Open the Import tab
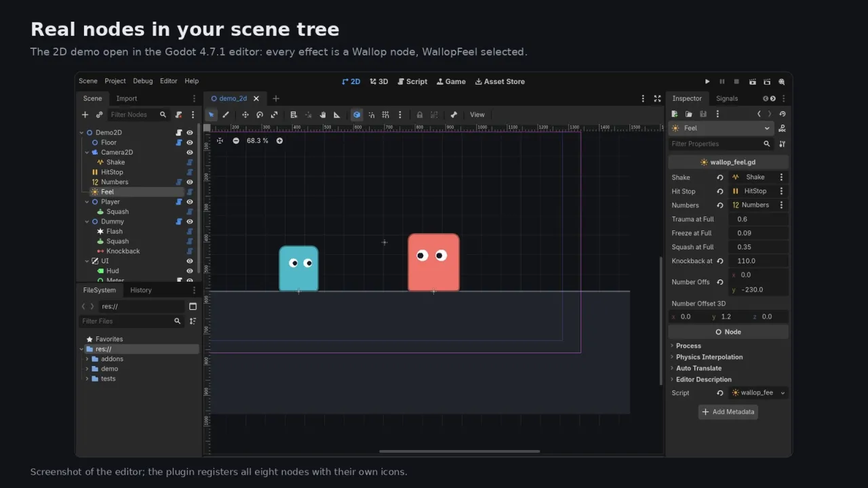 127,99
